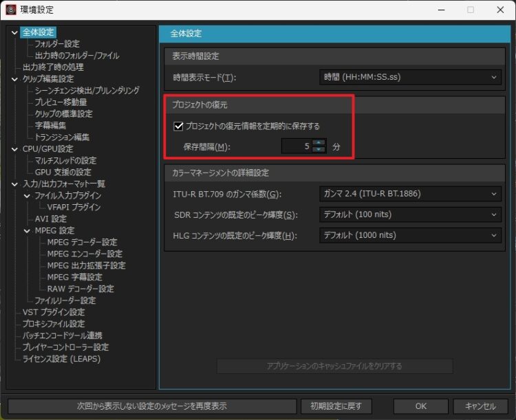This screenshot has height=420, width=516.
Task: Select クリップ編集設定 category
Action: coord(48,79)
